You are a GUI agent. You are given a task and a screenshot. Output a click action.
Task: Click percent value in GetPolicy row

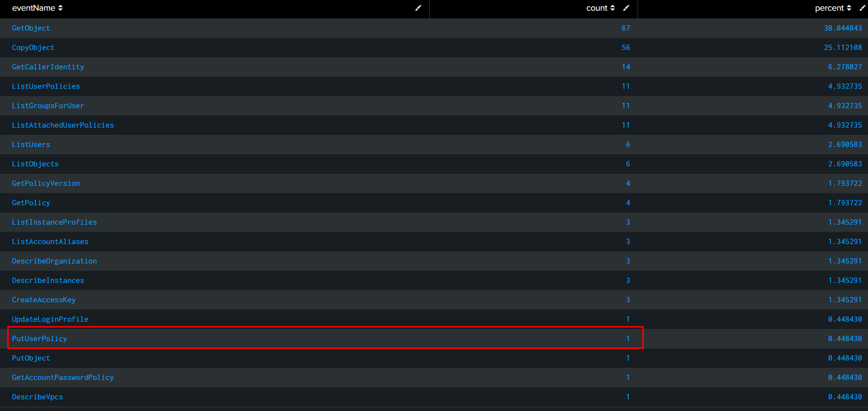(x=845, y=203)
